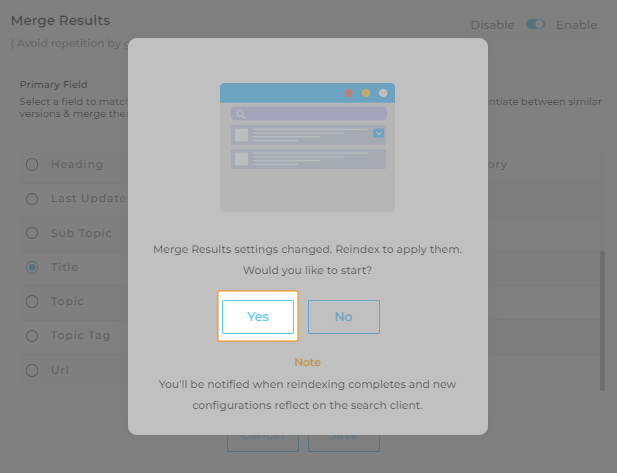Choose the Last Updated radio option

click(32, 198)
